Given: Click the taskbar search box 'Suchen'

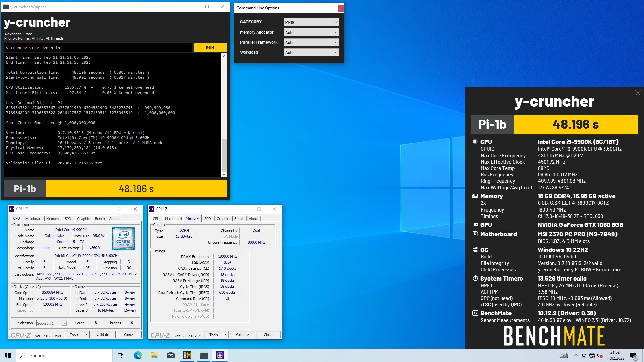Looking at the screenshot, I should coord(64,355).
